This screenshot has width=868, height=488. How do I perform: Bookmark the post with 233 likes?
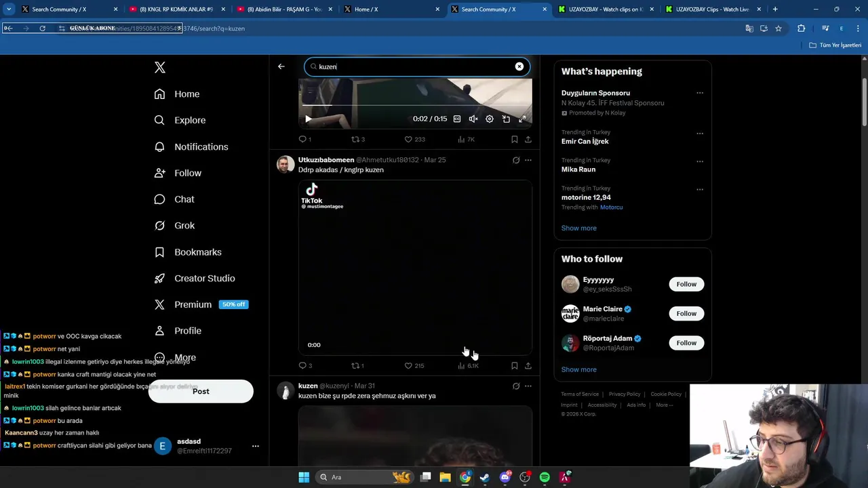(x=515, y=139)
